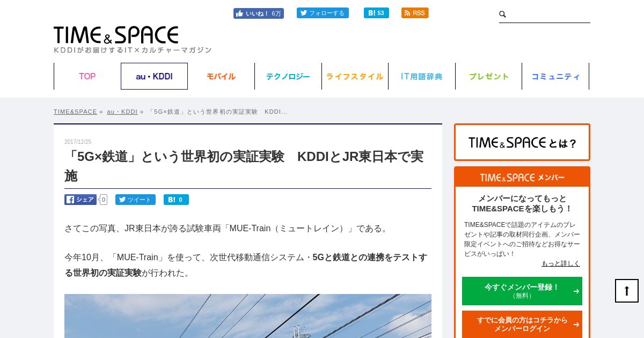Click the site tagline under the logo
The height and width of the screenshot is (338, 644).
(x=133, y=50)
